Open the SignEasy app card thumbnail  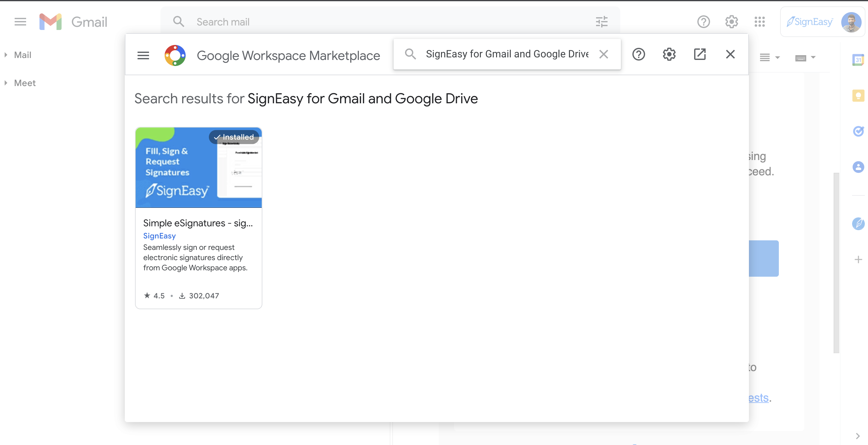coord(198,167)
